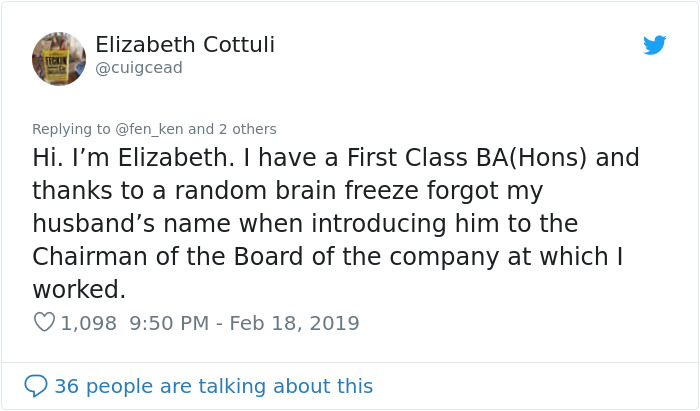Like the tweet with the heart icon

tap(44, 323)
